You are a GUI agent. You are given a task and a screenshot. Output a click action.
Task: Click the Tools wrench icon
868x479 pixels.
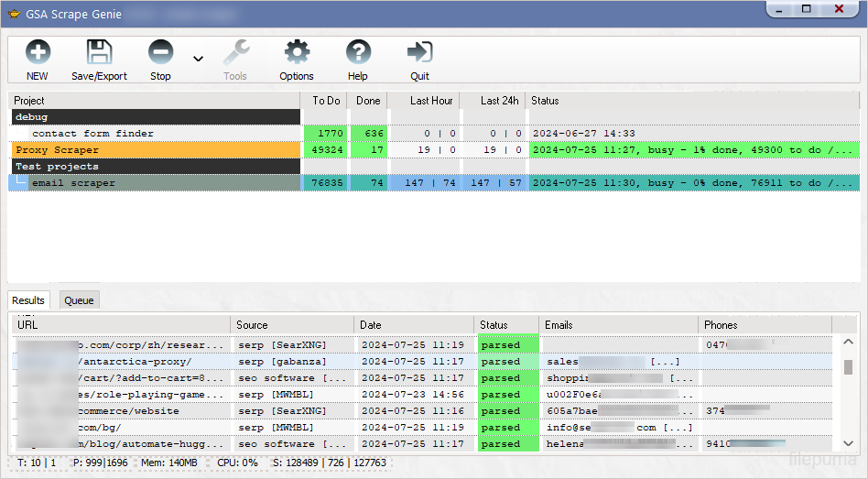235,52
